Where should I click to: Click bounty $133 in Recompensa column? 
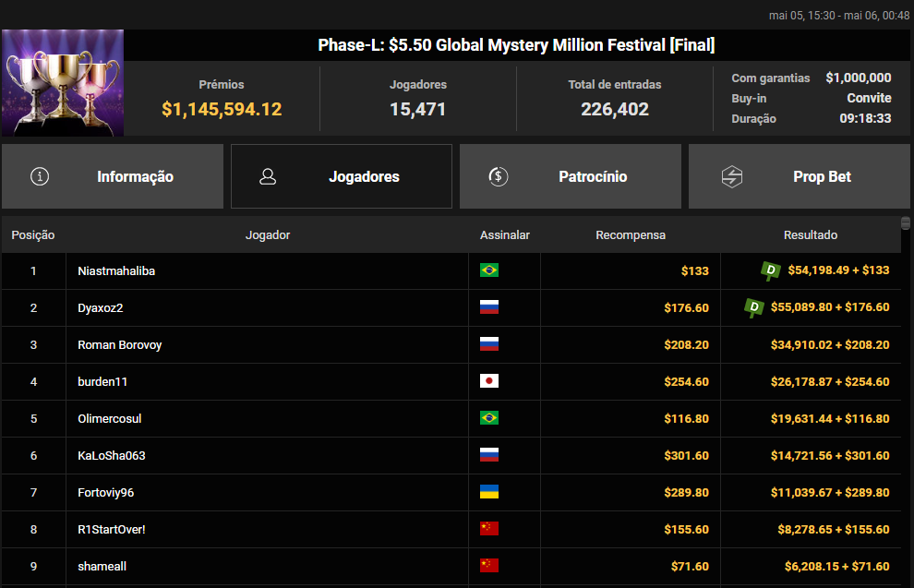[x=695, y=270]
